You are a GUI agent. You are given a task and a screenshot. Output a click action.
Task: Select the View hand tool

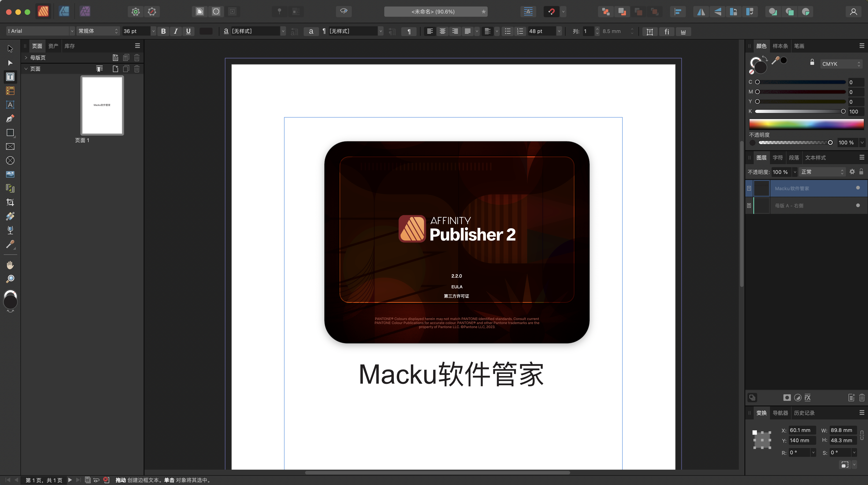[x=10, y=265]
